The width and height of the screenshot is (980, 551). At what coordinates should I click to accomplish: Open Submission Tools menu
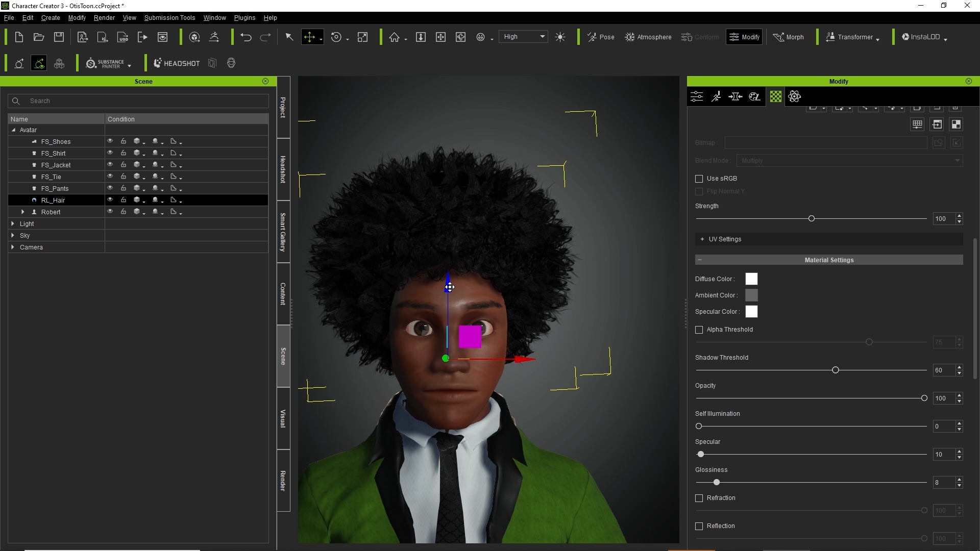click(169, 18)
